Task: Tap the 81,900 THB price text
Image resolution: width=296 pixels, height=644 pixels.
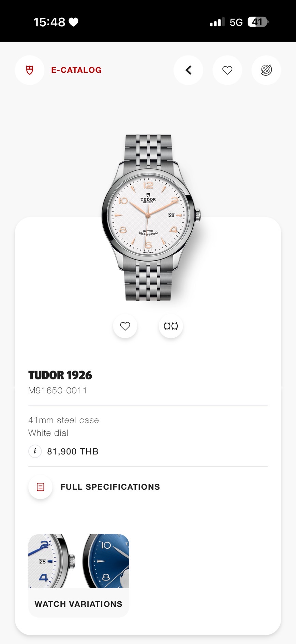Action: coord(73,451)
